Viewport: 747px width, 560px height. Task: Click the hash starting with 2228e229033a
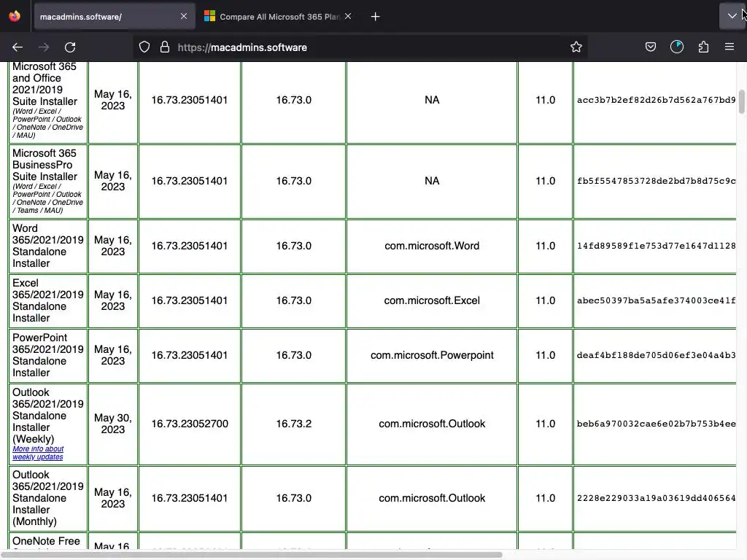[656, 497]
